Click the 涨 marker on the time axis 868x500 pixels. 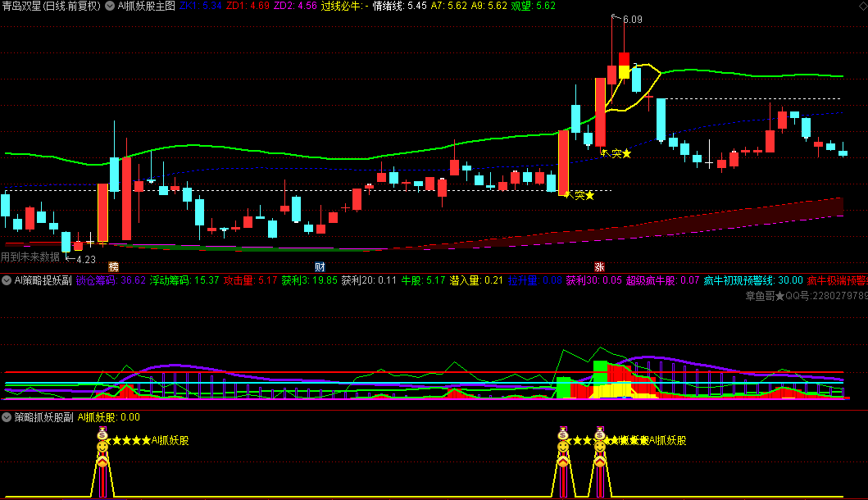click(x=599, y=267)
